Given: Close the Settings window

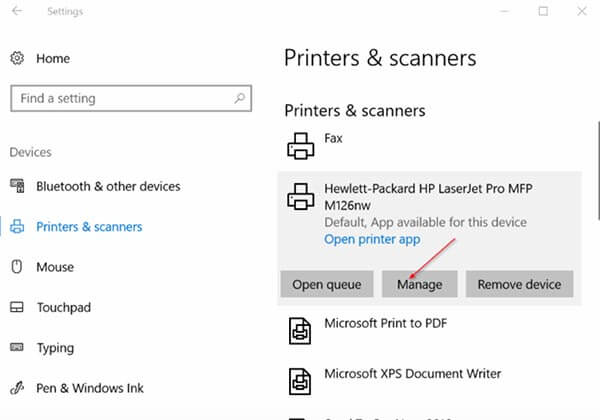Looking at the screenshot, I should (582, 11).
